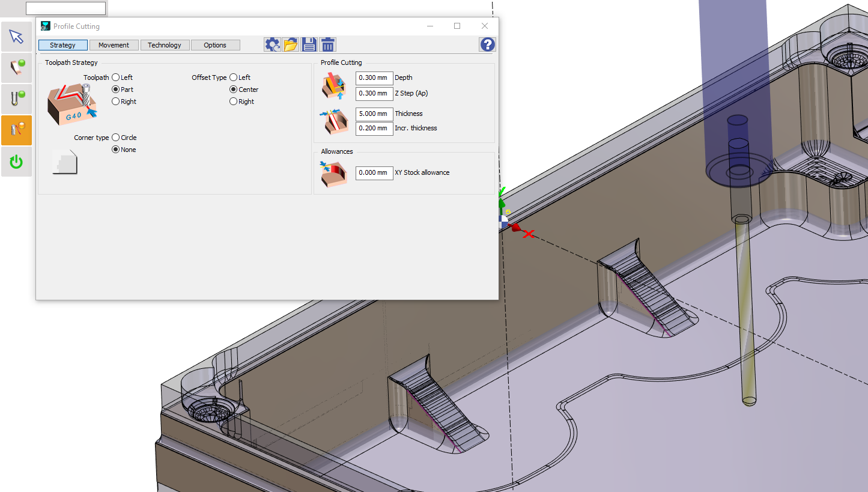Viewport: 868px width, 492px height.
Task: Switch to the Movement tab
Action: 114,45
